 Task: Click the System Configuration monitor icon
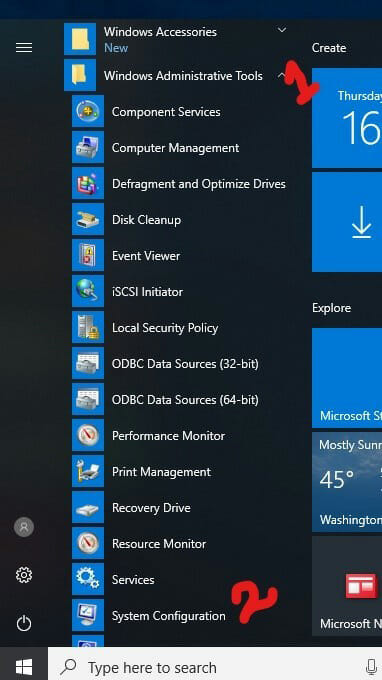click(88, 615)
